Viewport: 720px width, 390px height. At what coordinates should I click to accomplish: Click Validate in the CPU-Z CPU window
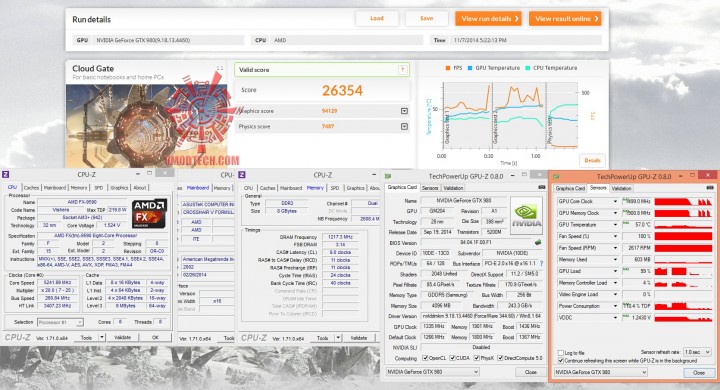tap(123, 337)
